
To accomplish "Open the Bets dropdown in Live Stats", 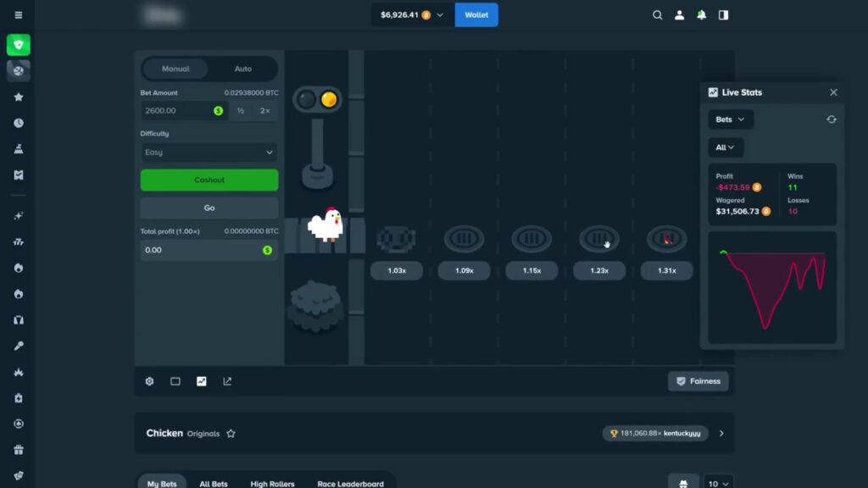I will click(731, 119).
